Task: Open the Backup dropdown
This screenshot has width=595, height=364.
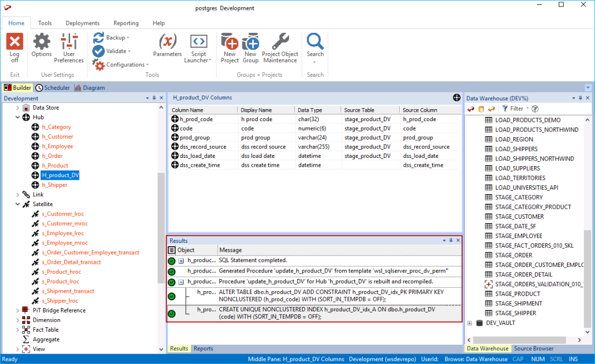Action: (x=115, y=38)
